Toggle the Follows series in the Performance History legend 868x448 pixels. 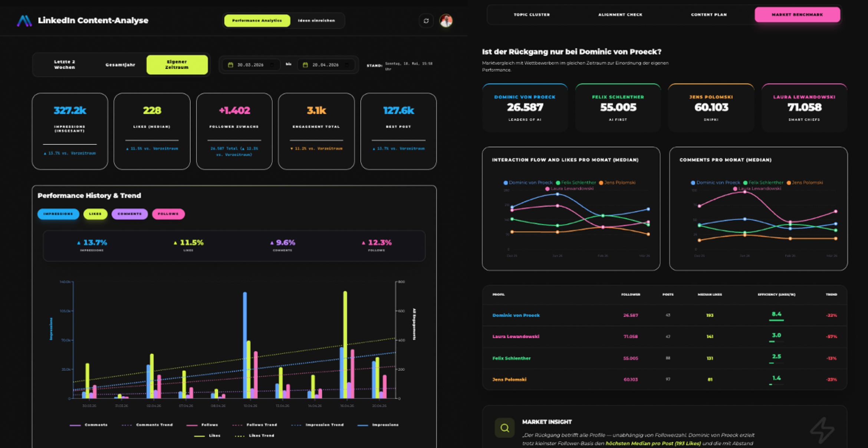(202, 425)
